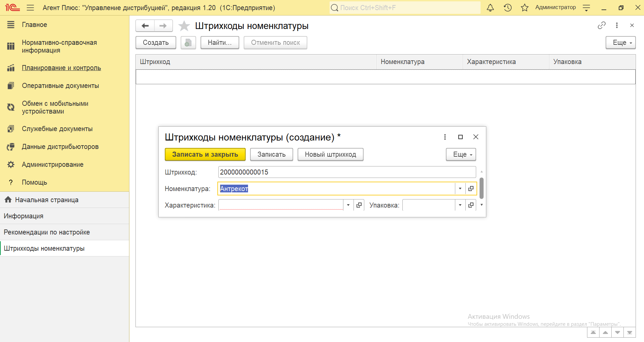Expand the Характеристика dropdown arrow
The image size is (644, 342).
coord(348,205)
